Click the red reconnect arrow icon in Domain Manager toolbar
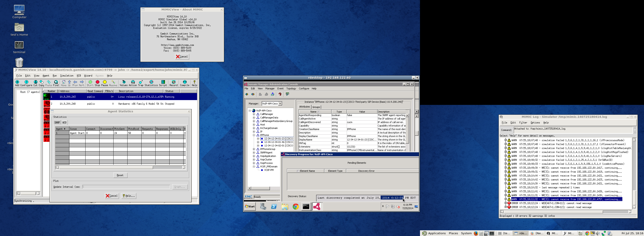This screenshot has height=236, width=644. (280, 94)
